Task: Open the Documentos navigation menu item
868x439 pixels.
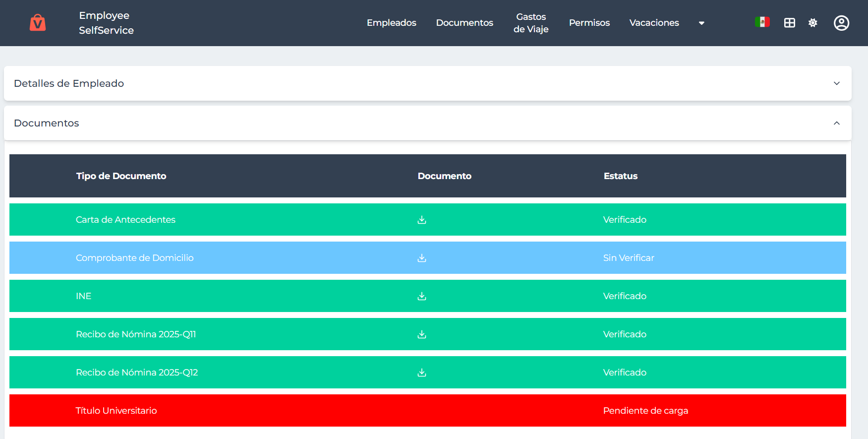Action: point(464,23)
